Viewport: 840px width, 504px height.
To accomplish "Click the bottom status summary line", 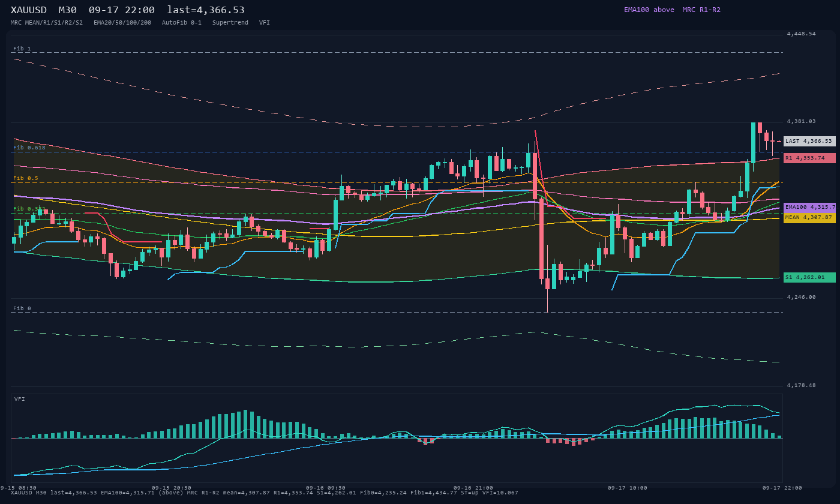I will 265,493.
